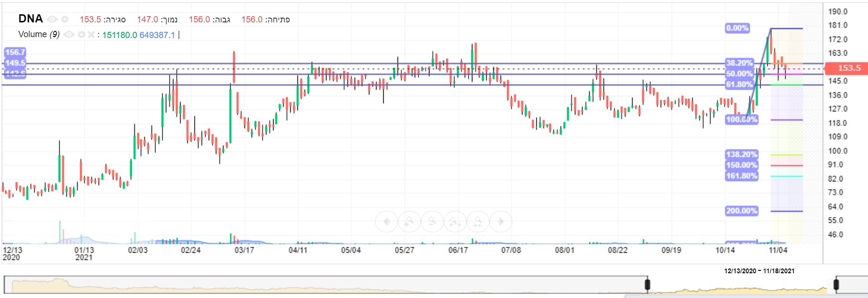Toggle visibility of DNA price series
Viewport: 868px width, 298px height.
pos(52,20)
